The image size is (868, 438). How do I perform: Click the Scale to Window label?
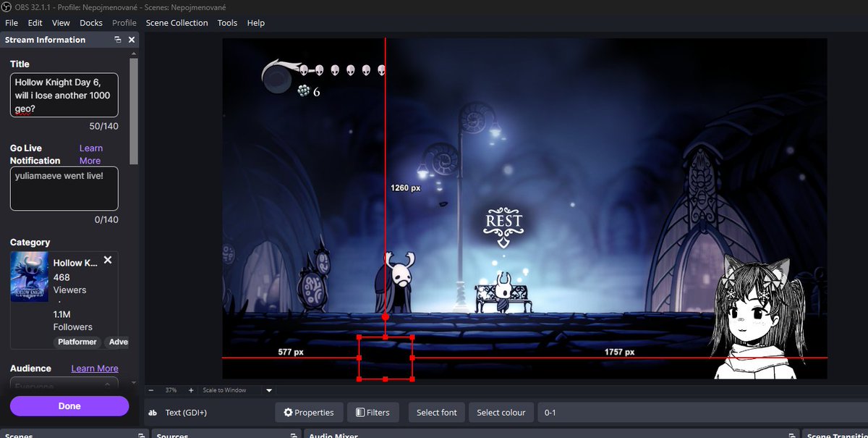click(224, 390)
